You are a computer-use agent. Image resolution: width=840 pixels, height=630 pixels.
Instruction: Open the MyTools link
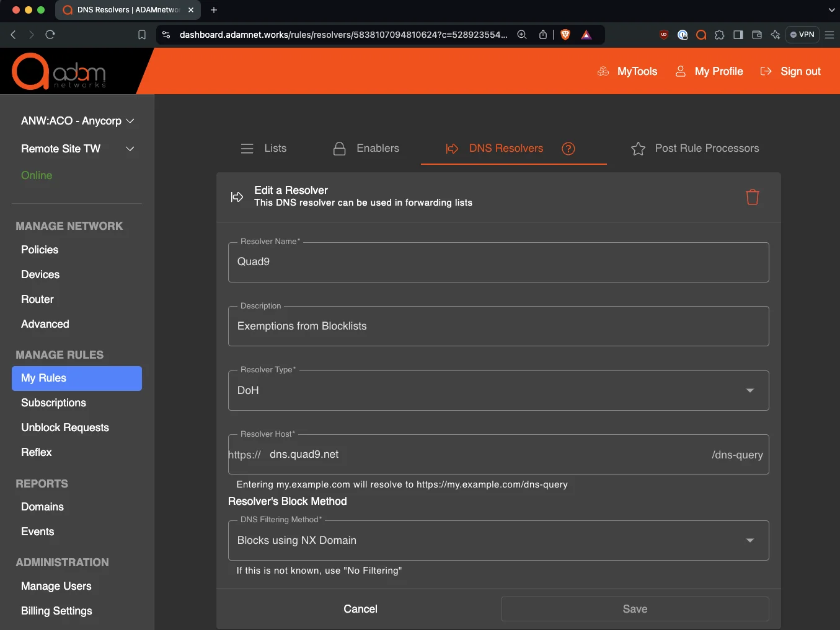point(627,71)
